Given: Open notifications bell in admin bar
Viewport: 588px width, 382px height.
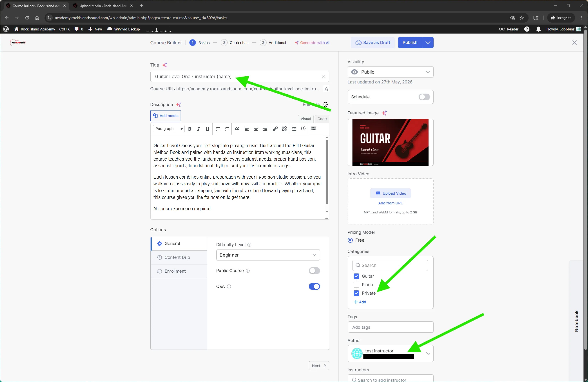Looking at the screenshot, I should (x=538, y=29).
